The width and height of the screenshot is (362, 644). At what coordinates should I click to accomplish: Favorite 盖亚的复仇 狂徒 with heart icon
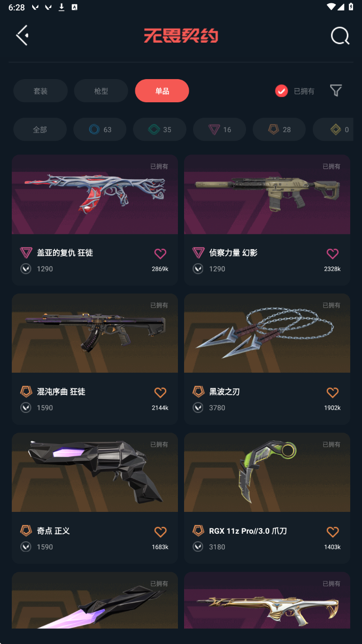(160, 254)
